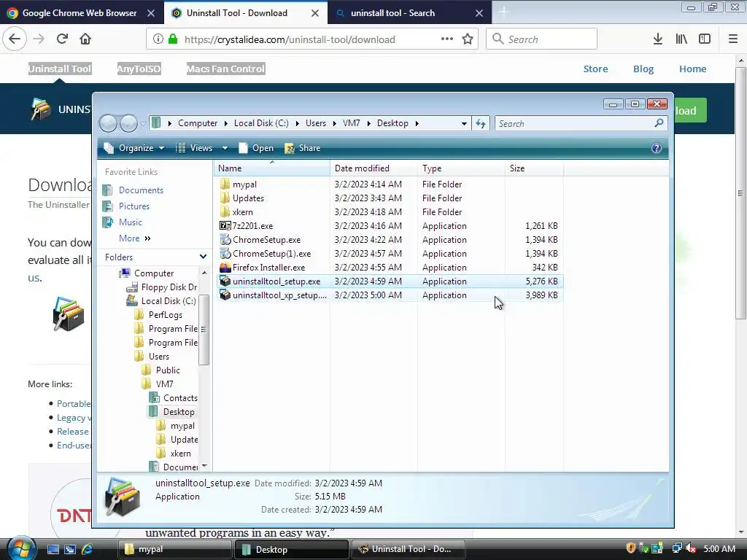747x560 pixels.
Task: Open Music in Favorite Links
Action: pyautogui.click(x=130, y=222)
